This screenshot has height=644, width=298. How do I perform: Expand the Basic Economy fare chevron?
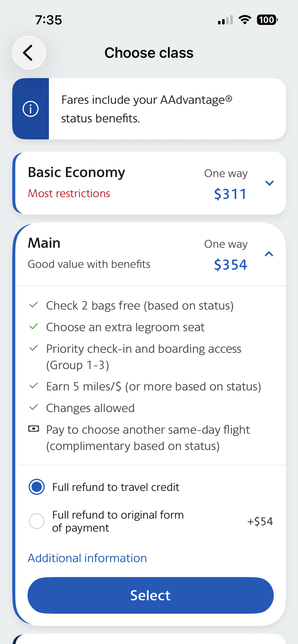point(269,183)
